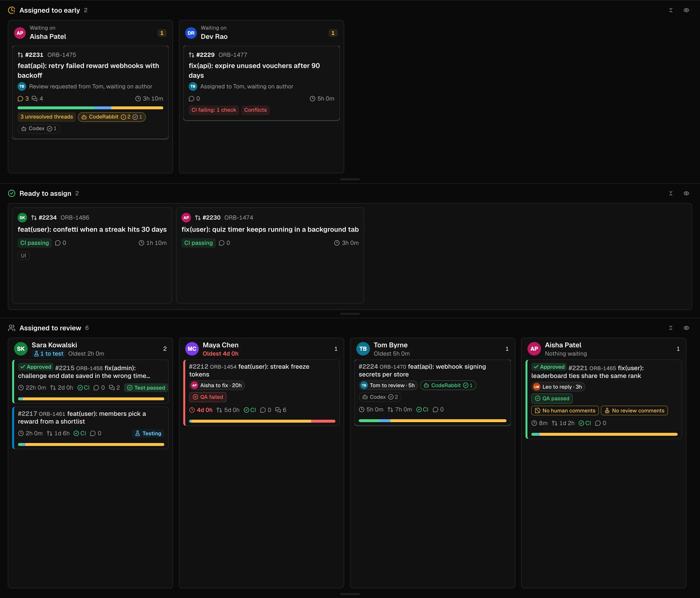Click the Test passed badge on #2215
The width and height of the screenshot is (700, 598).
click(146, 388)
